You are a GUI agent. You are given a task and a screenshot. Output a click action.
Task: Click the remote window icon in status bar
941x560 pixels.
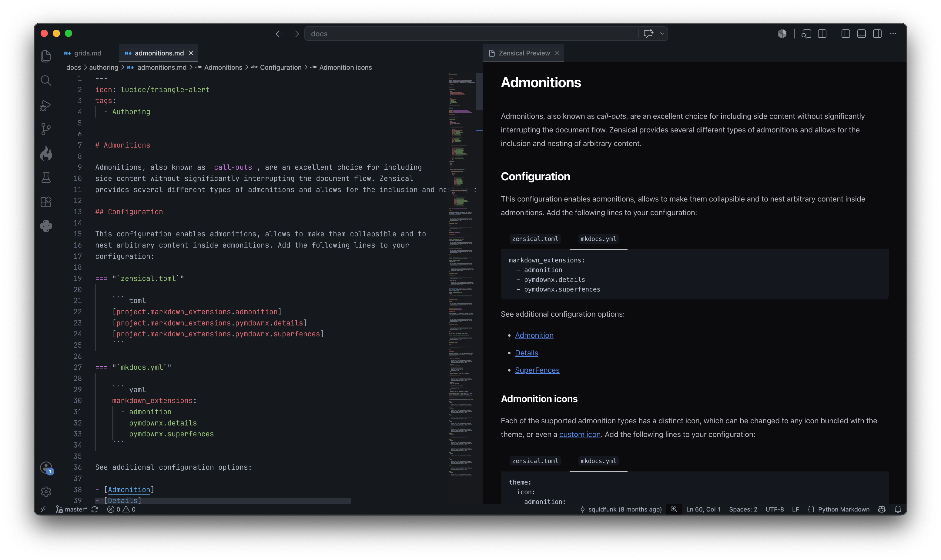(x=43, y=509)
